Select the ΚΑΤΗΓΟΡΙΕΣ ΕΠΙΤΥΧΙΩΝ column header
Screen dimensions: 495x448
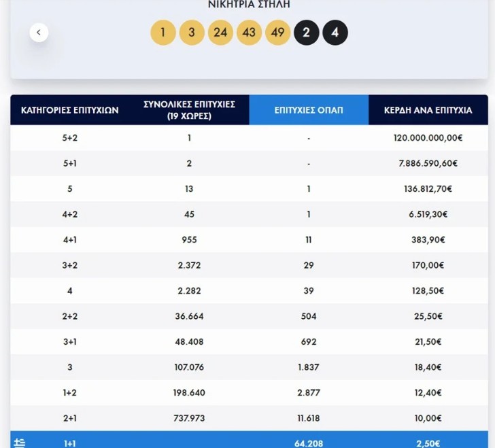click(70, 109)
